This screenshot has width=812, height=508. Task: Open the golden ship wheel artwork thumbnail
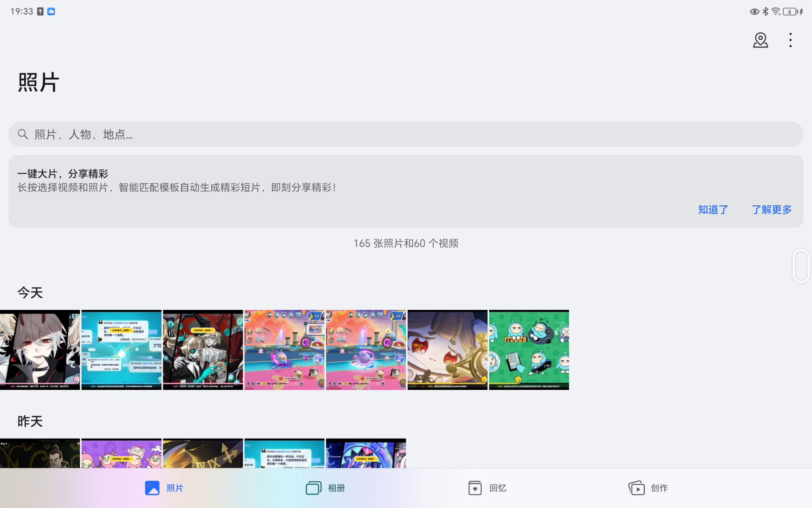pos(447,350)
